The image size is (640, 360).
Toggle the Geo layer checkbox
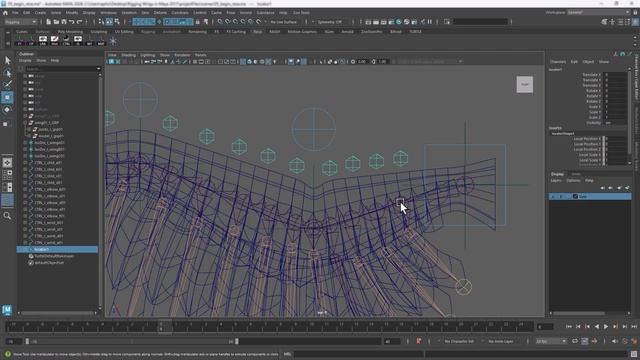coord(575,197)
